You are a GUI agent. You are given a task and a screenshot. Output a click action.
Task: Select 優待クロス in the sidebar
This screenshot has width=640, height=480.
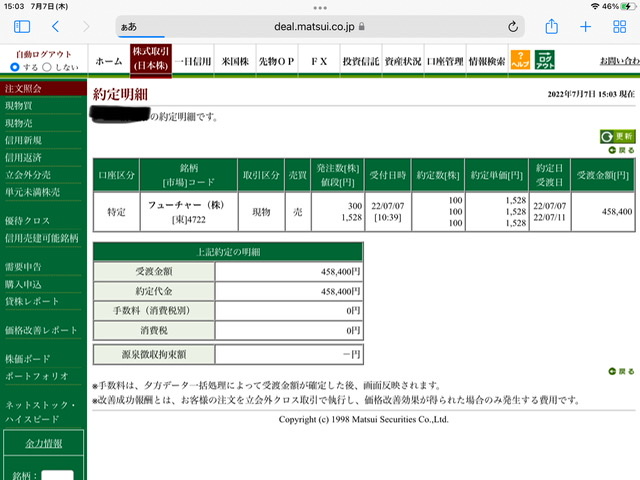pos(27,221)
